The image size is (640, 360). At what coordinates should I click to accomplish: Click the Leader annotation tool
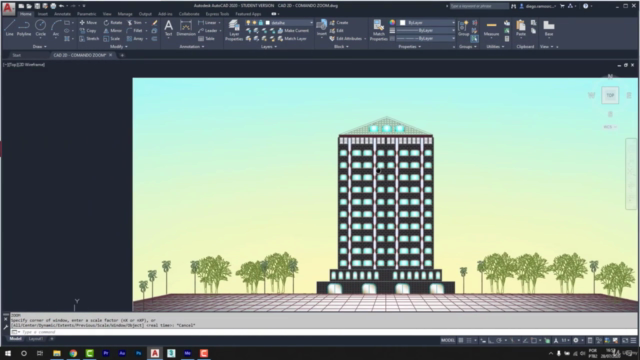[x=208, y=31]
